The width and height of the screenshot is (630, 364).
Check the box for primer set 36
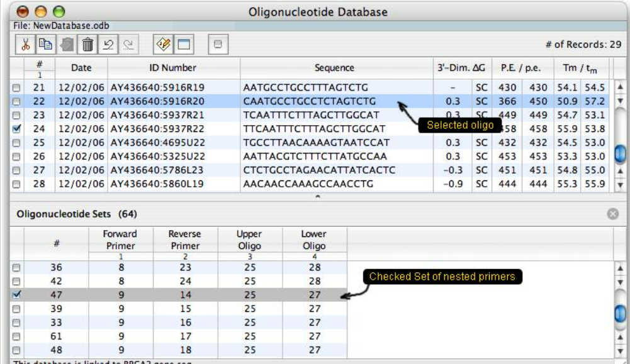[x=16, y=267]
